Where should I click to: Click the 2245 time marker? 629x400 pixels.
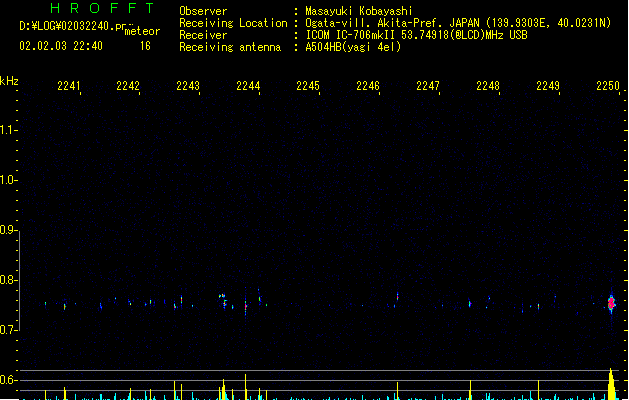308,86
